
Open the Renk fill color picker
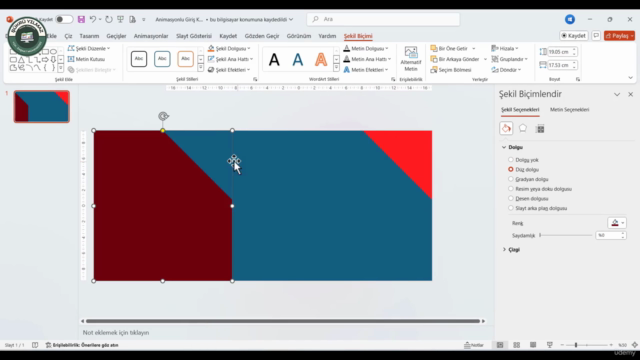(617, 223)
